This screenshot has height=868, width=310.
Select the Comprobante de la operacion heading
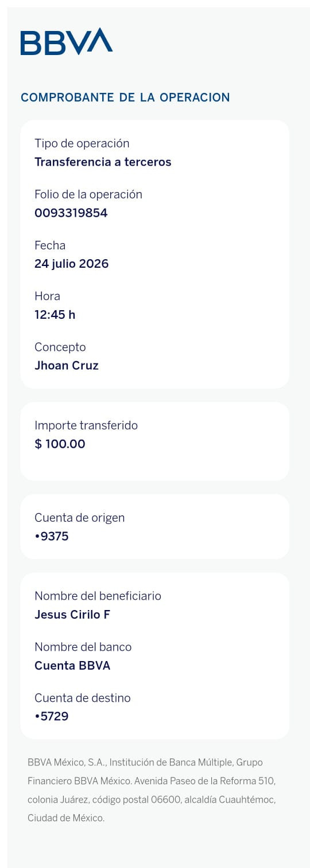[x=125, y=97]
